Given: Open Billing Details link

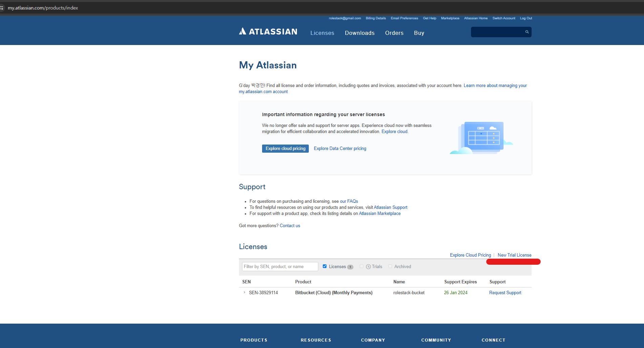Looking at the screenshot, I should tap(376, 18).
